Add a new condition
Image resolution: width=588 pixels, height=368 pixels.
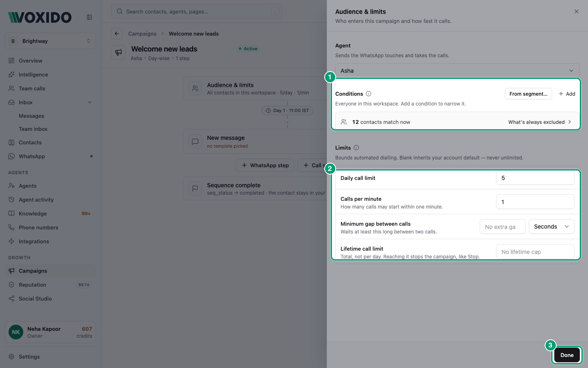[567, 94]
